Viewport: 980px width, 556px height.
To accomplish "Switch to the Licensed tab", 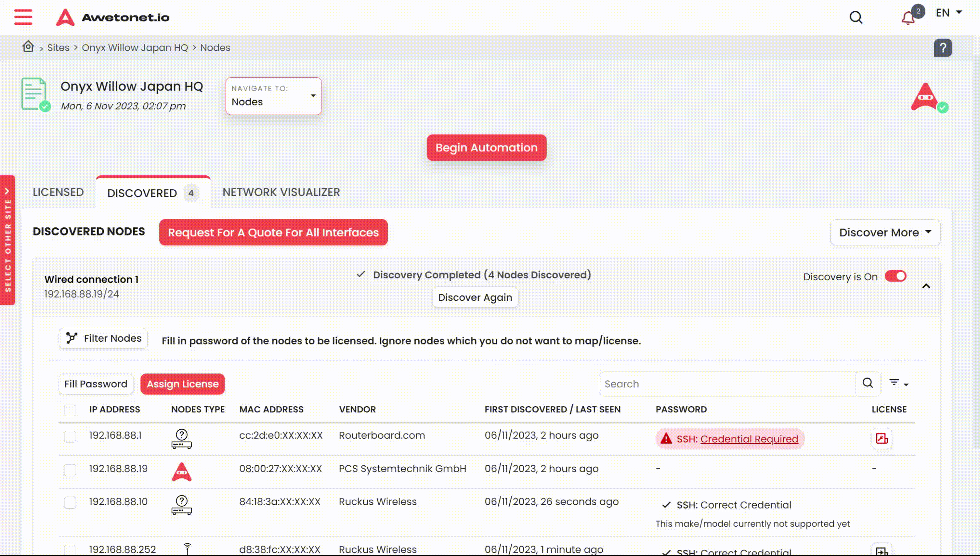I will tap(58, 192).
